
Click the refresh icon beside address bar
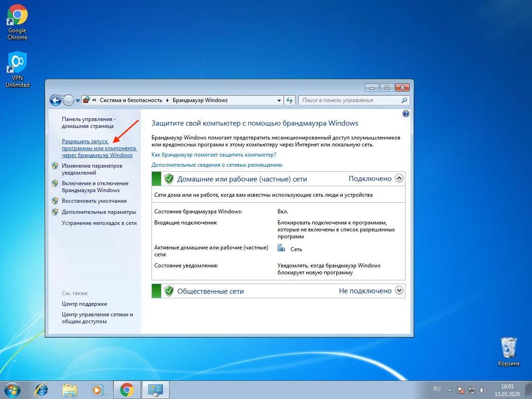pyautogui.click(x=290, y=100)
